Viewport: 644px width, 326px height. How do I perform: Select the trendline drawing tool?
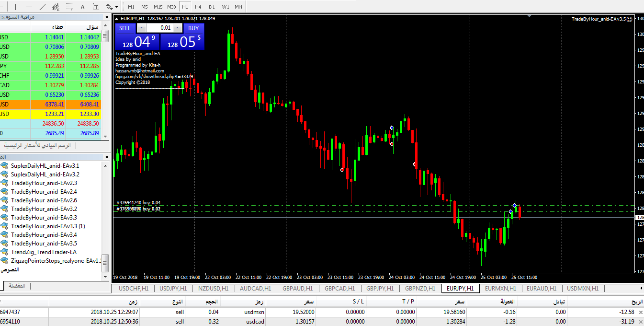pos(43,7)
